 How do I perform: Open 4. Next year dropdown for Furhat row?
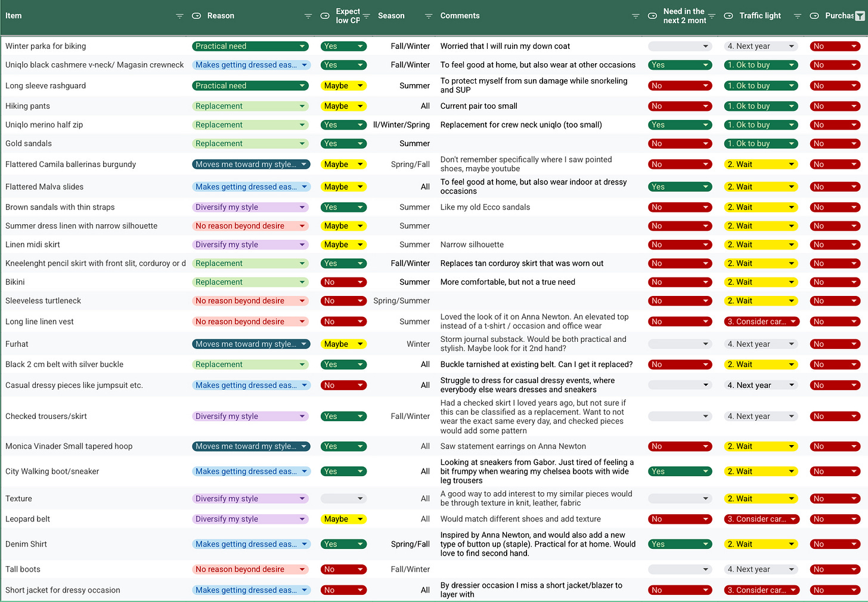[761, 344]
